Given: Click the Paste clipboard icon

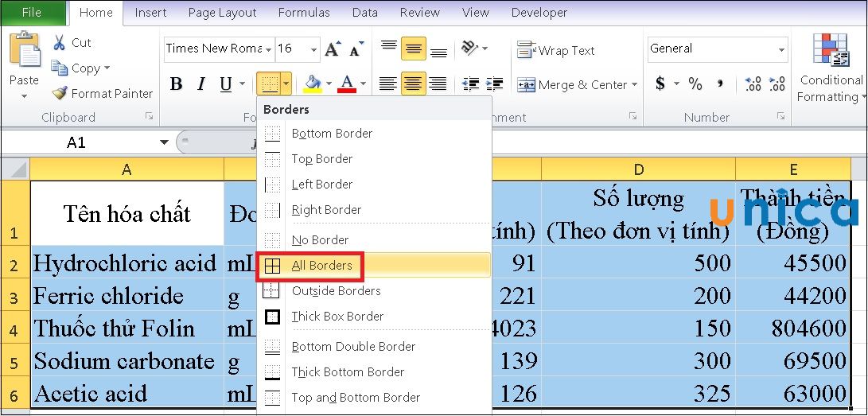Looking at the screenshot, I should click(24, 52).
